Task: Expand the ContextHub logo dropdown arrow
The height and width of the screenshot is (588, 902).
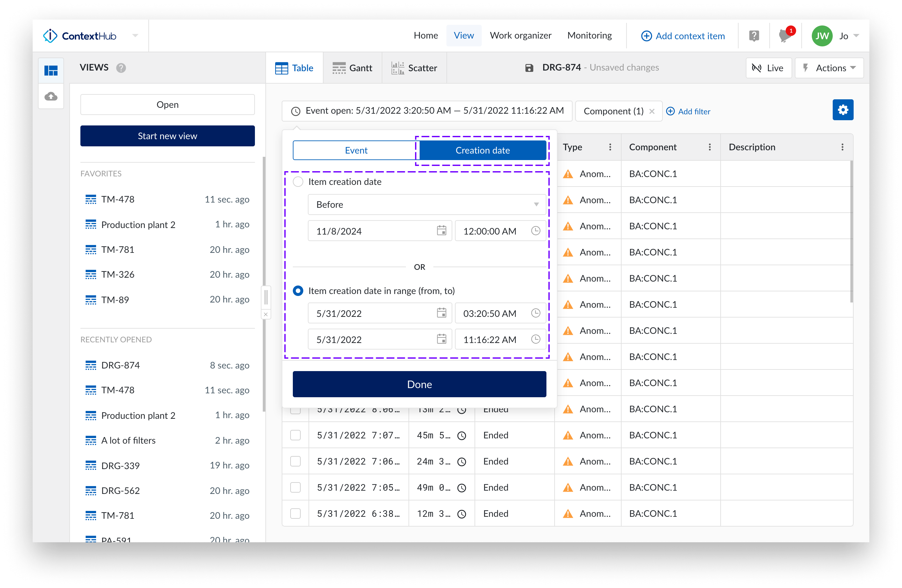Action: 135,36
